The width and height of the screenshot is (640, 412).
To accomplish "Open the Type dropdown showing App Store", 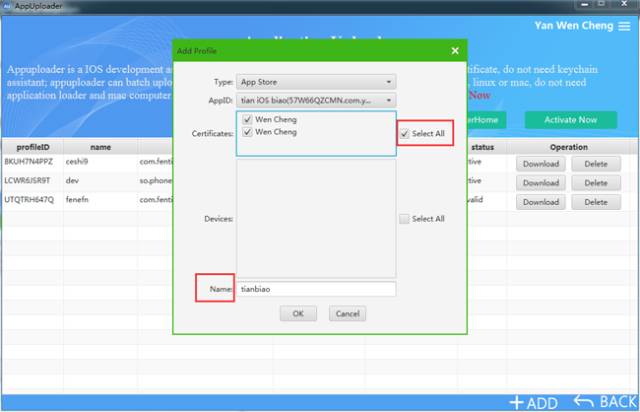I will pos(316,82).
